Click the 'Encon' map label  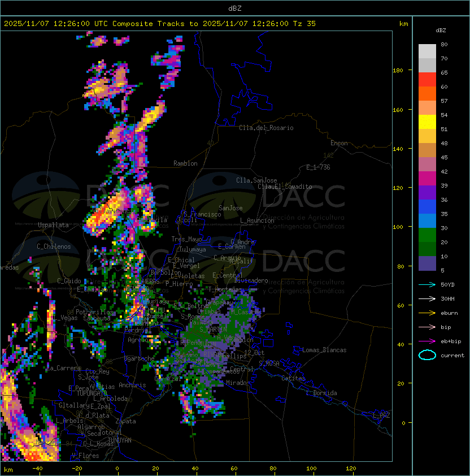tap(339, 143)
